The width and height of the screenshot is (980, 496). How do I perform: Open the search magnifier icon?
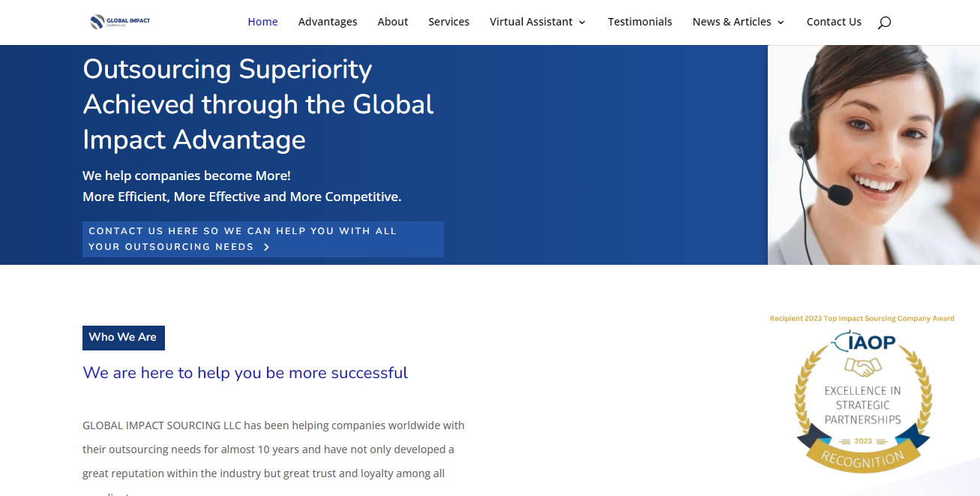pyautogui.click(x=884, y=23)
